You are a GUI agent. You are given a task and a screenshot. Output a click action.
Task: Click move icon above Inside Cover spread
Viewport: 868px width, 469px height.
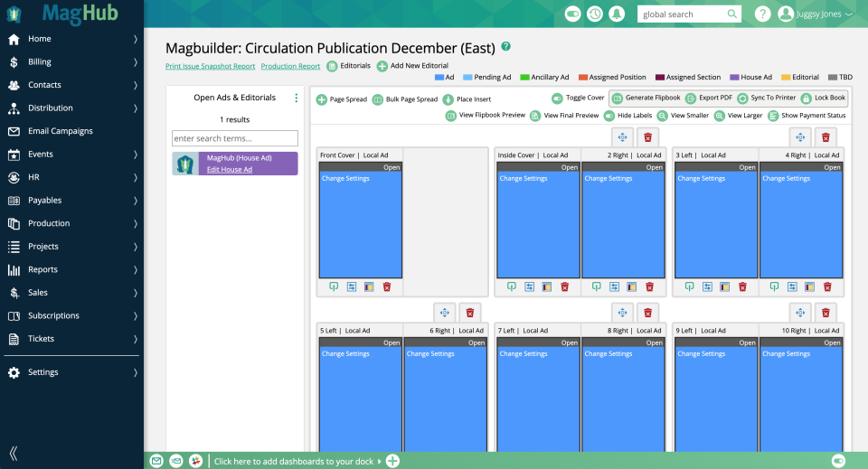point(623,137)
